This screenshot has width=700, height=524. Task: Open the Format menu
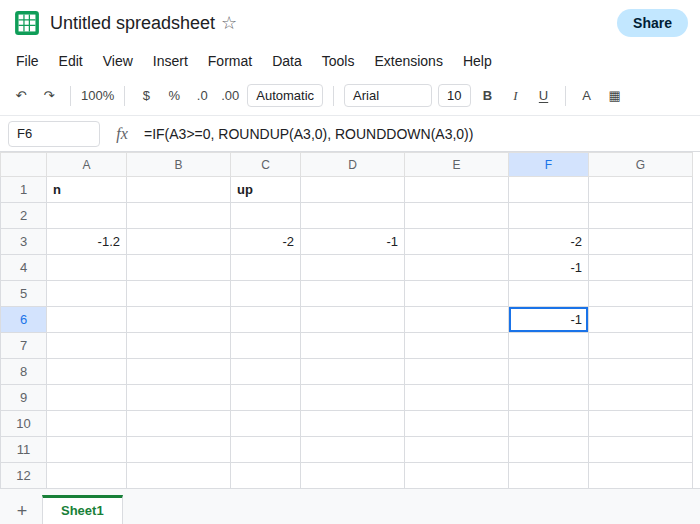pyautogui.click(x=230, y=61)
